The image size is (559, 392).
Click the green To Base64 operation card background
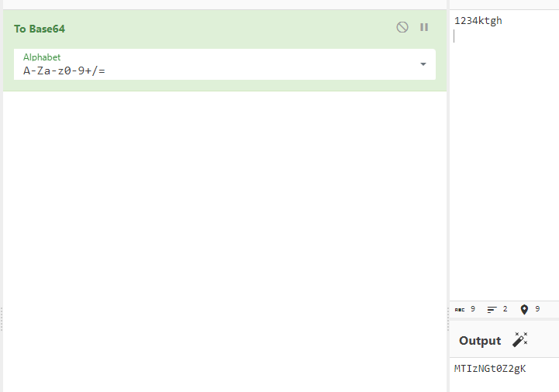pyautogui.click(x=225, y=50)
